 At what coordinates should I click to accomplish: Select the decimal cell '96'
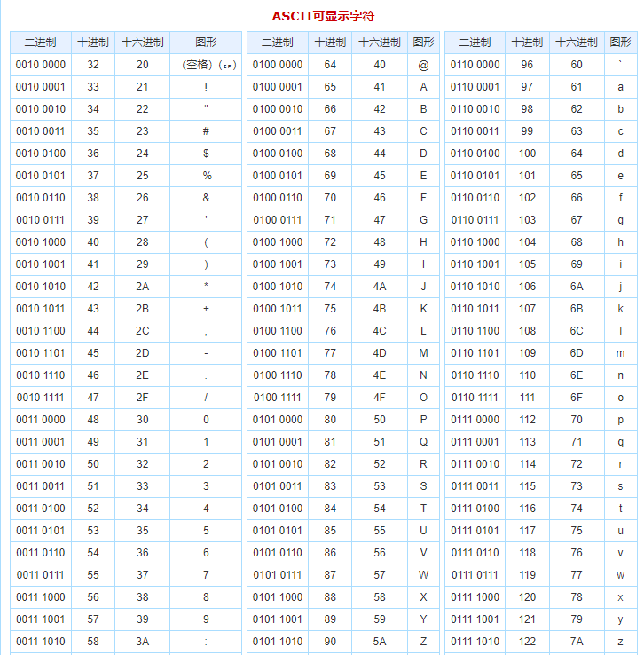click(x=527, y=65)
